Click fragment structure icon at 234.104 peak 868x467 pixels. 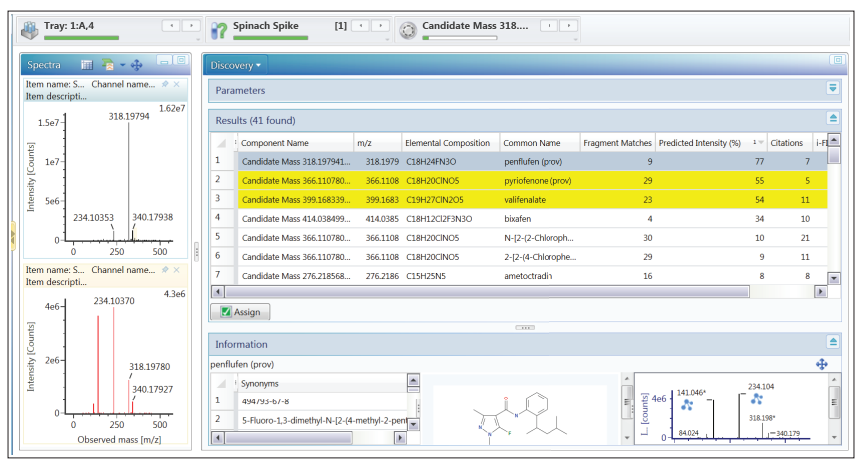756,399
